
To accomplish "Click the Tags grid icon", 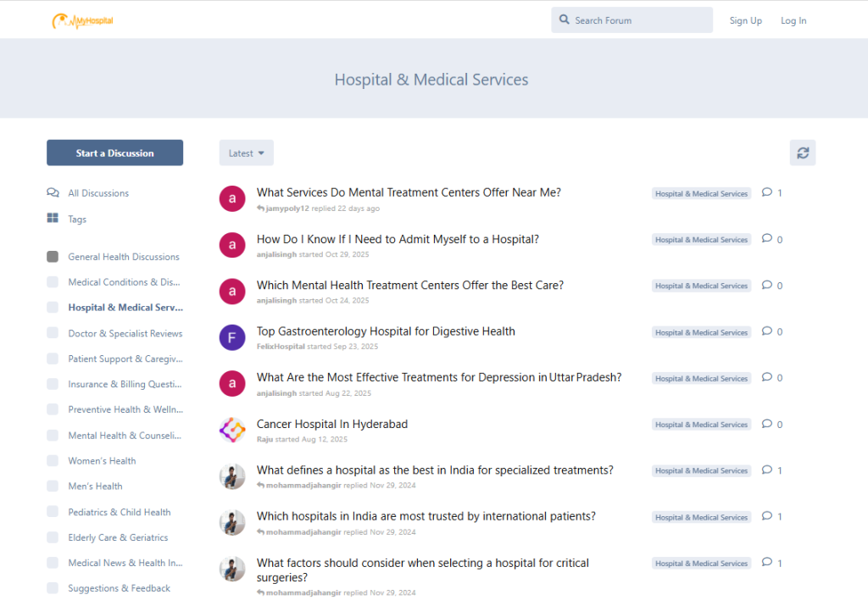I will pyautogui.click(x=53, y=219).
